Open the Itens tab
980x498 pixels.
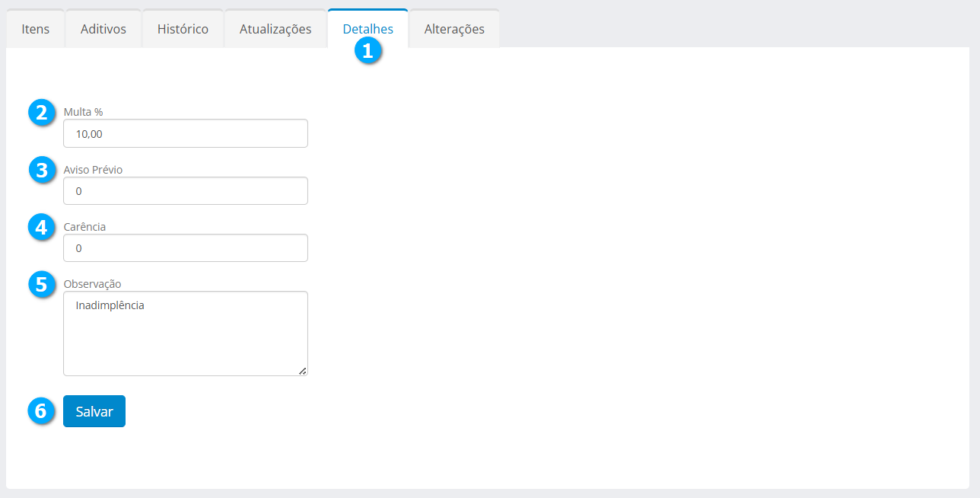click(x=36, y=29)
